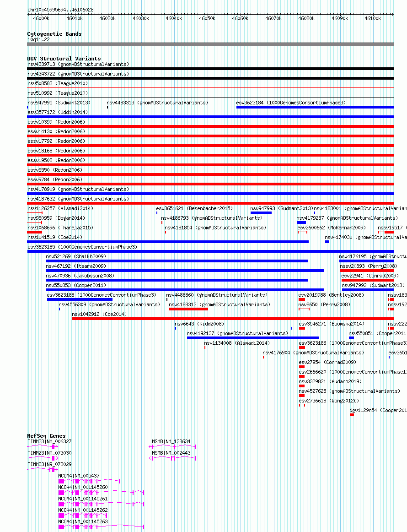The height and width of the screenshot is (532, 407).
Task: Click the nsv1068696 Thareja2015 label
Action: (x=60, y=228)
